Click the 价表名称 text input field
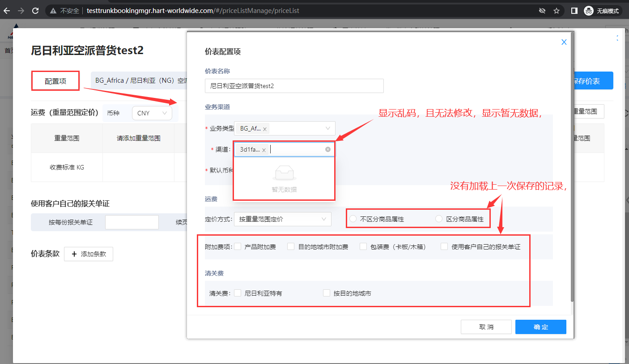Screen dimensions: 629x364 coord(294,86)
